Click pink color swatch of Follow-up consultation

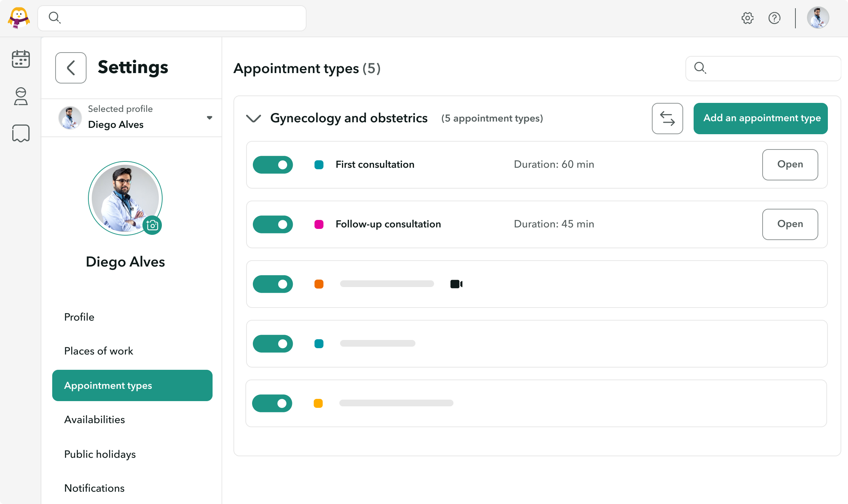pyautogui.click(x=319, y=224)
